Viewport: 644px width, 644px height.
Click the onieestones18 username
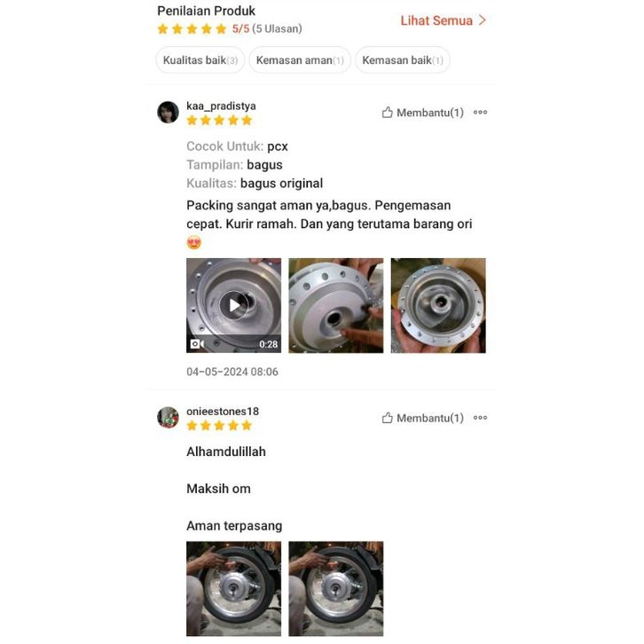point(223,411)
